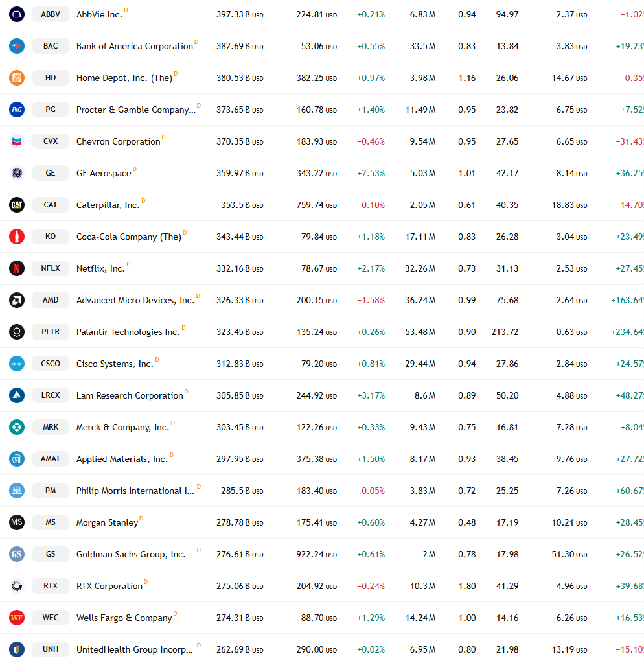644x663 pixels.
Task: Click the 382.25 USD Home Depot price
Action: click(317, 78)
